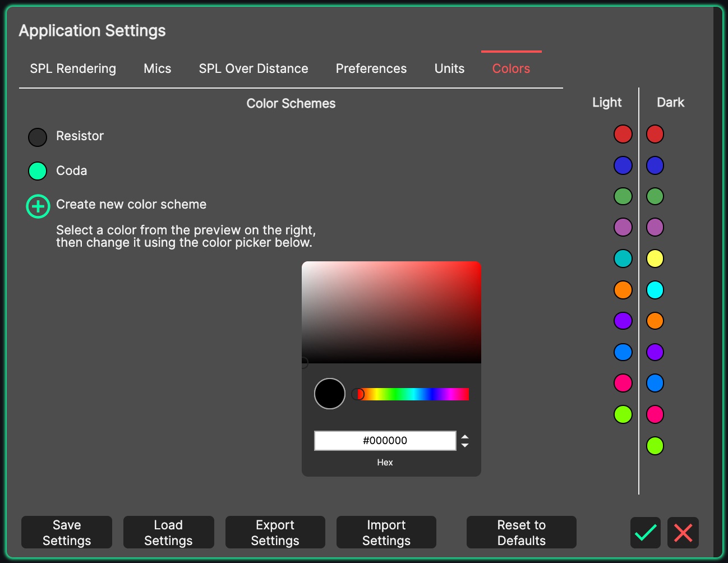
Task: Focus the Hex color value field
Action: click(x=385, y=441)
